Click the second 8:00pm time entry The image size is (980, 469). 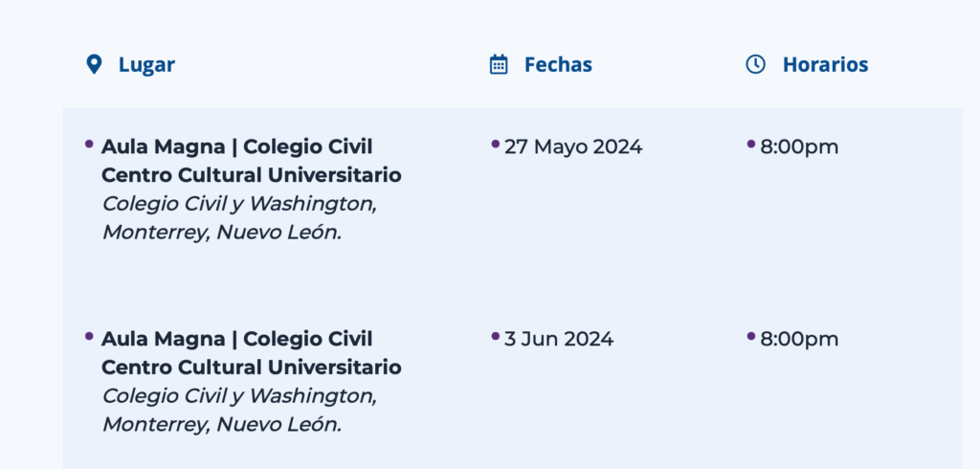[799, 340]
